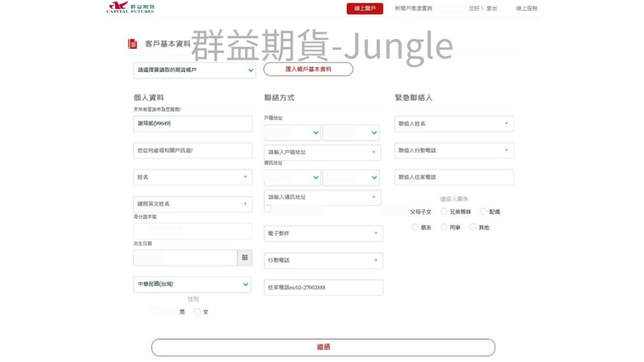Click the Capital Futures logo
644x362 pixels.
coord(130,7)
